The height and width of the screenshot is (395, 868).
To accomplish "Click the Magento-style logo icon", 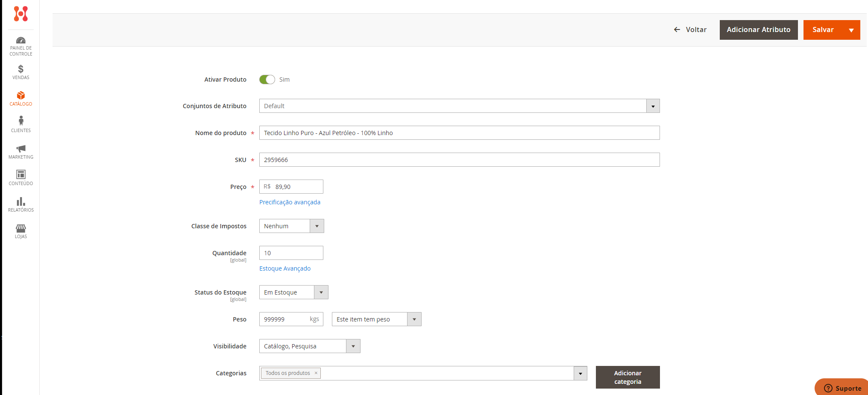I will 21,14.
